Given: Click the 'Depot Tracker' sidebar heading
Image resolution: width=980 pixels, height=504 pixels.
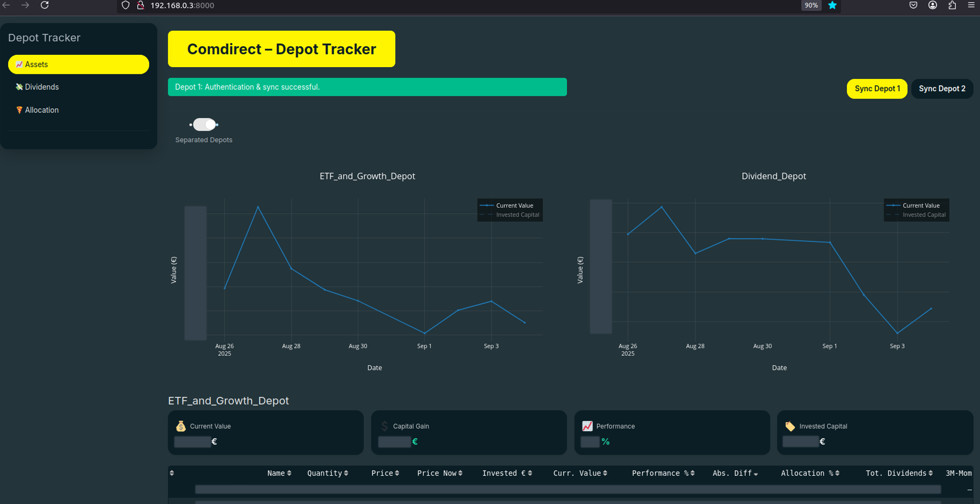Looking at the screenshot, I should click(44, 38).
